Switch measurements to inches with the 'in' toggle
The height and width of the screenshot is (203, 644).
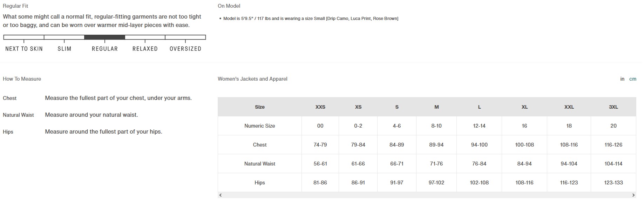(622, 79)
